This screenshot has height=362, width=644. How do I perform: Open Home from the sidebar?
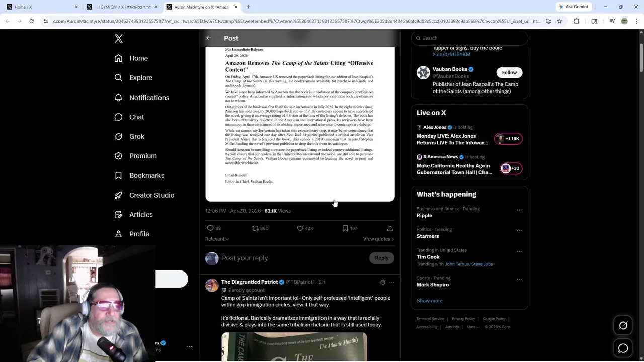click(131, 58)
